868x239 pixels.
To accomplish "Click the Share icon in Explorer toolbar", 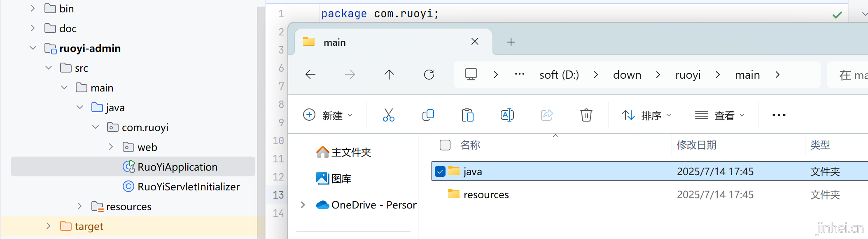I will (547, 115).
